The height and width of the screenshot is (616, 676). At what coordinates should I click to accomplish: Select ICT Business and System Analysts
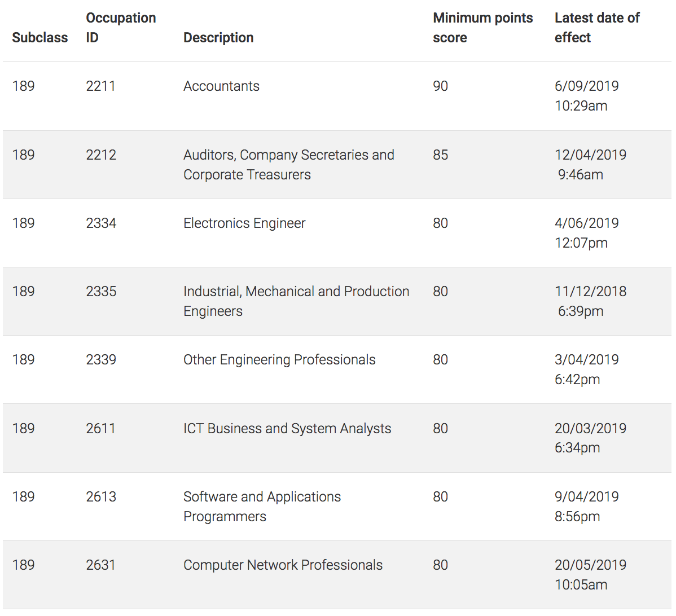[x=287, y=429]
